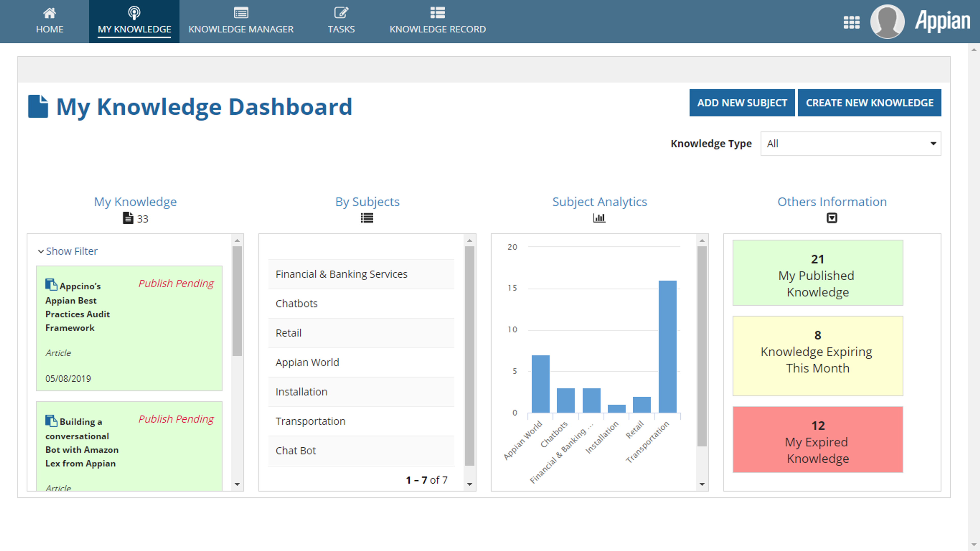Click the CREATE NEW KNOWLEDGE button
This screenshot has height=551, width=980.
pyautogui.click(x=870, y=103)
